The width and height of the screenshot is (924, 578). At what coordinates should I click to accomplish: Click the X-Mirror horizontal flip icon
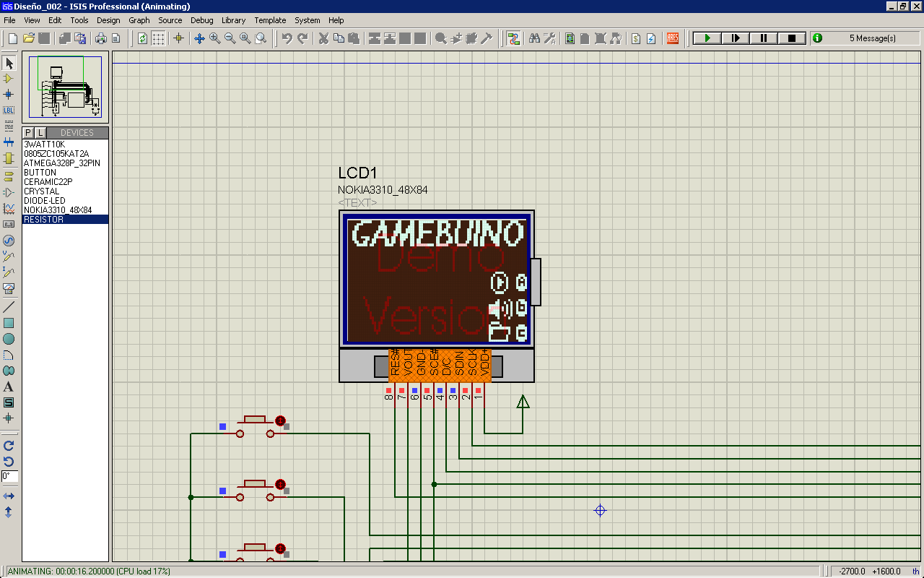9,496
